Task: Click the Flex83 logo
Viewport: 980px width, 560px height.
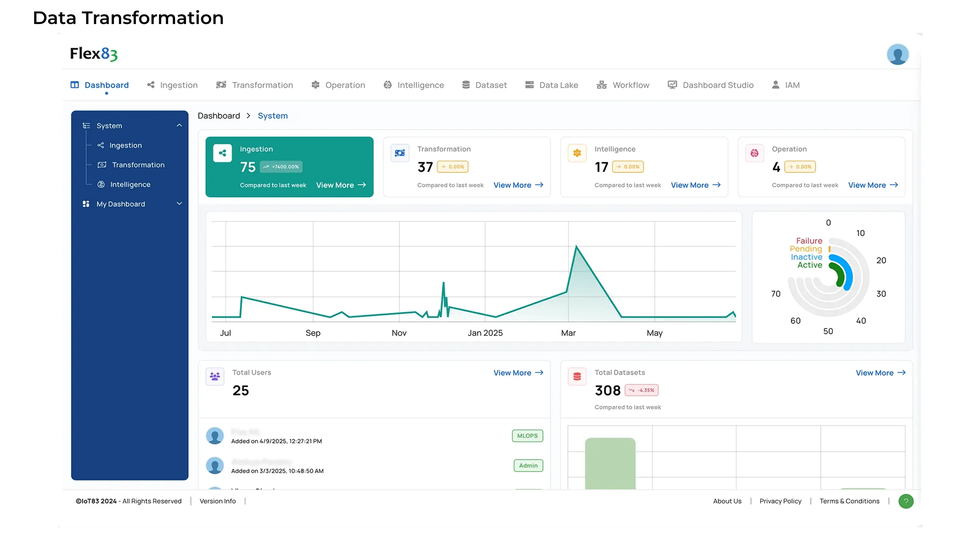Action: click(94, 54)
